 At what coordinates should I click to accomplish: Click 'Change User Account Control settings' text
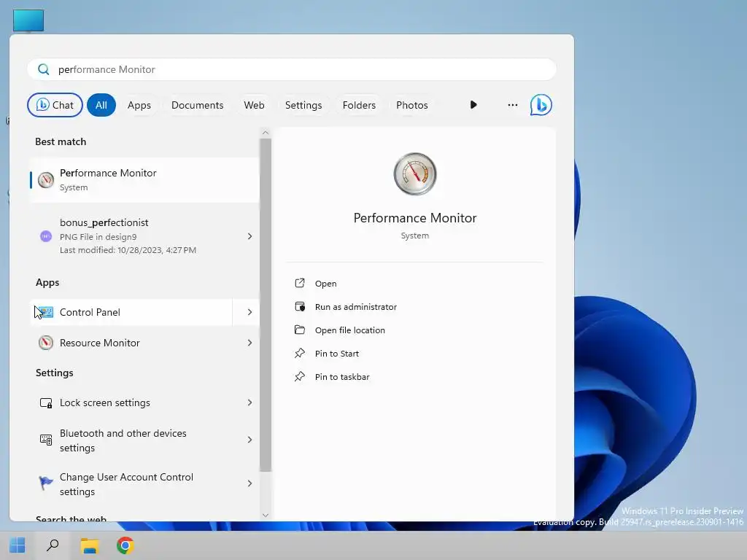[126, 484]
